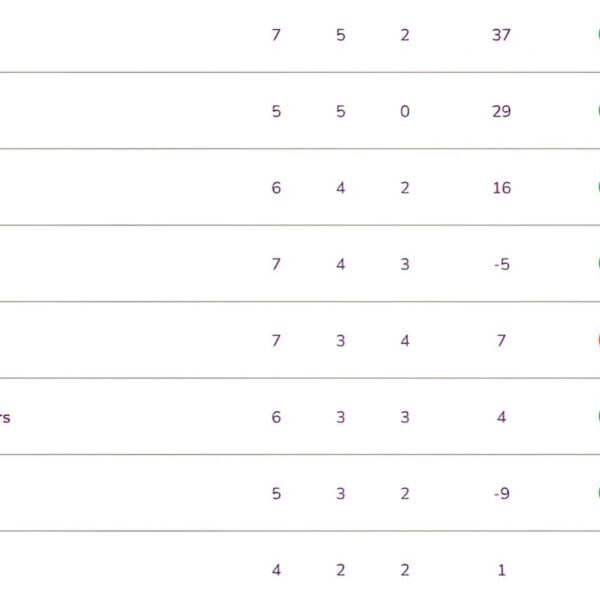Click the 6 in the row with 16

(x=276, y=188)
